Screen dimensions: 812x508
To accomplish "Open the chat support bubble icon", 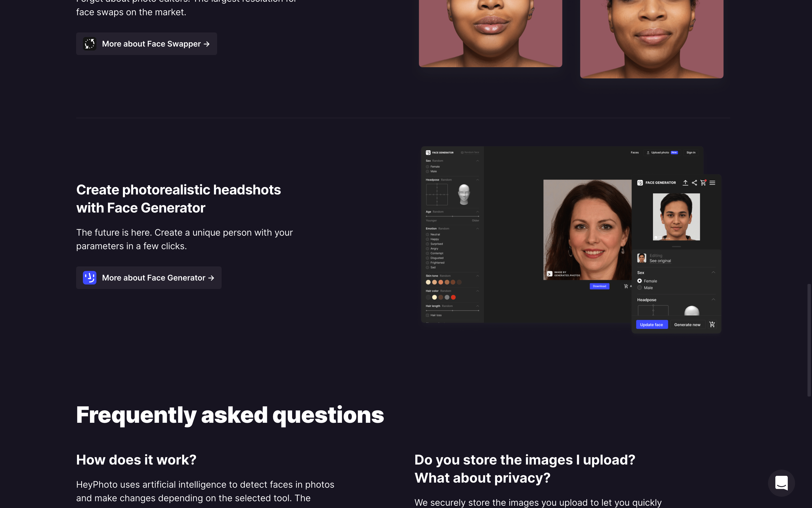I will (x=781, y=483).
